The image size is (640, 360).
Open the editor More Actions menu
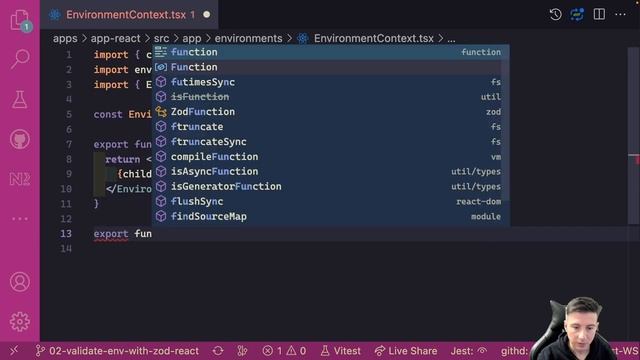[x=620, y=14]
